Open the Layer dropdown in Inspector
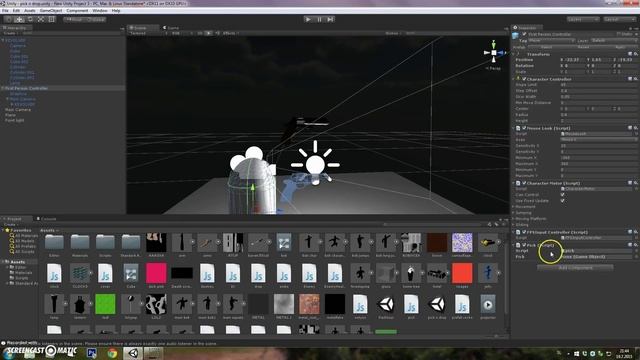640x360 pixels. pos(614,41)
